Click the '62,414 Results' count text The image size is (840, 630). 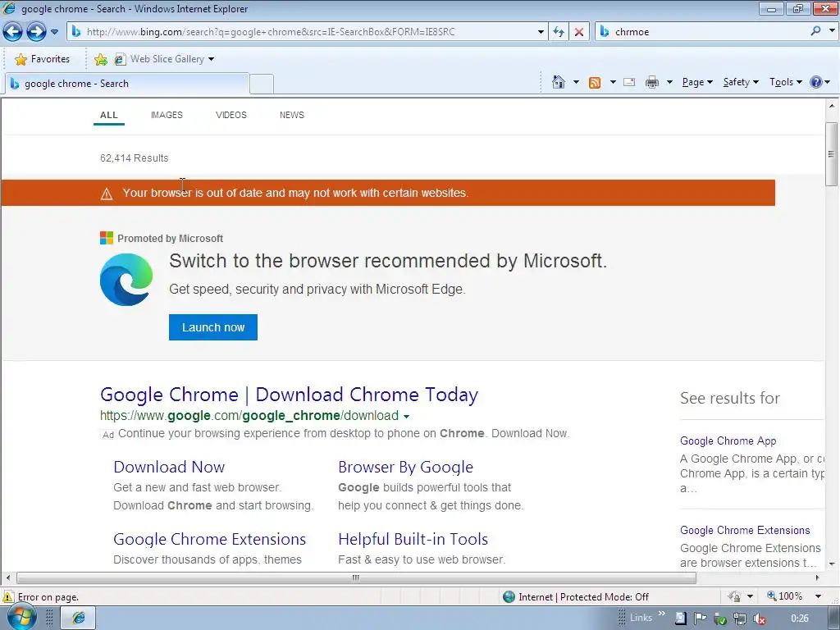click(x=134, y=158)
